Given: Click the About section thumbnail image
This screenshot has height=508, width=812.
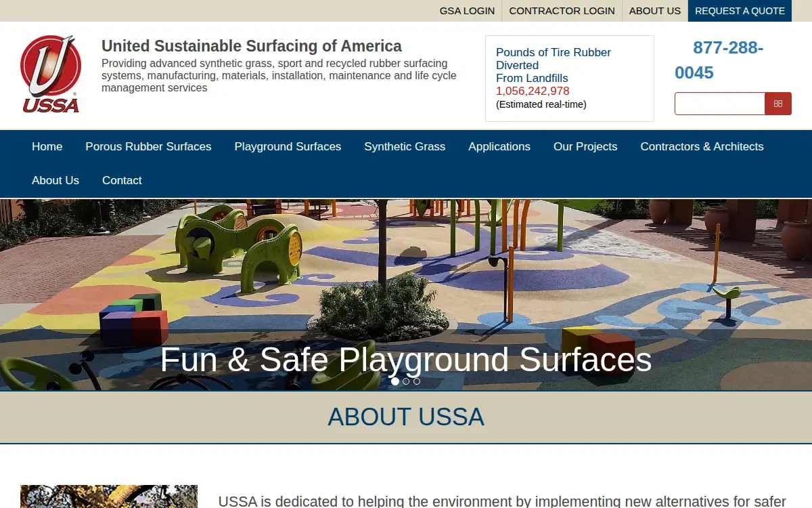Looking at the screenshot, I should pyautogui.click(x=109, y=496).
